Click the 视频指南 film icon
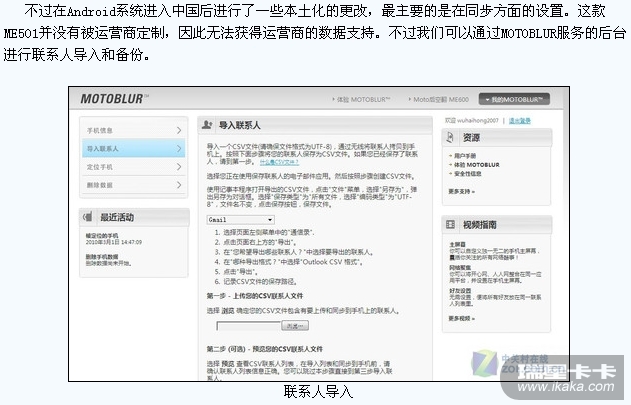The image size is (631, 405). (x=450, y=225)
